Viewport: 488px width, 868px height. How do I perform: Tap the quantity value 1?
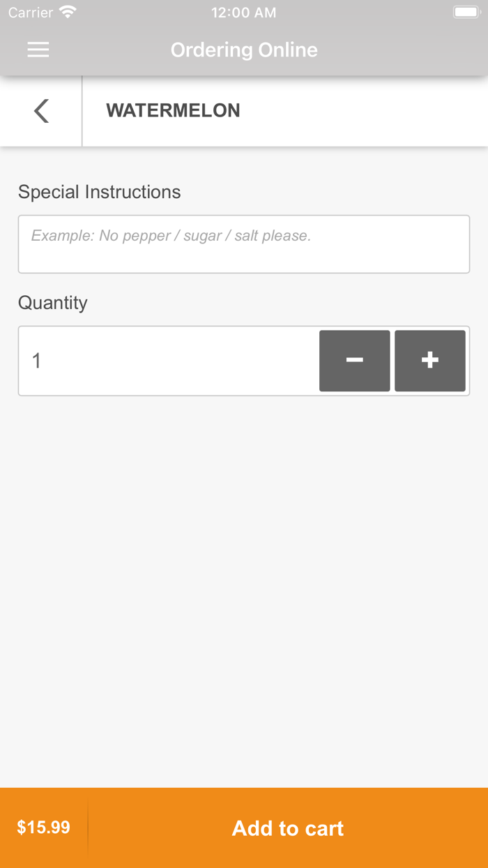tap(36, 361)
